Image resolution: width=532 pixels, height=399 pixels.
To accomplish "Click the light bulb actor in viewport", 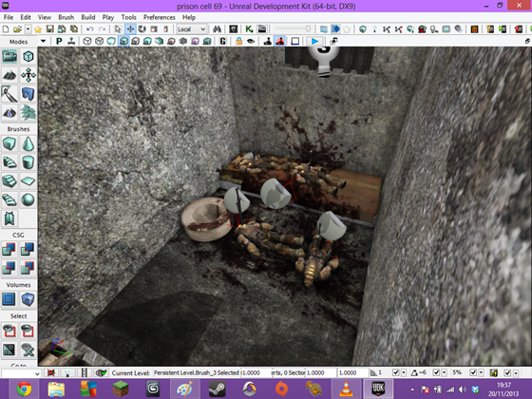I will pyautogui.click(x=324, y=62).
